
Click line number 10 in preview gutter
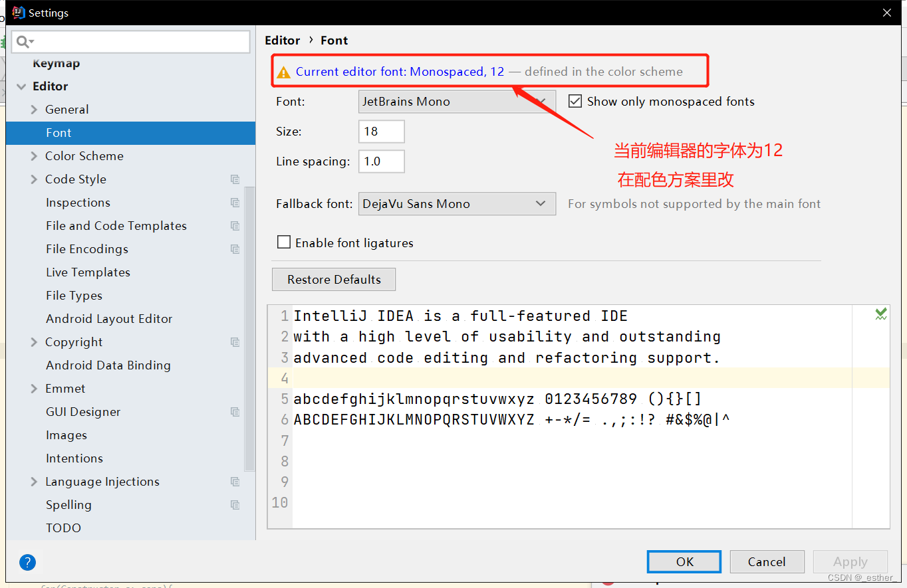[x=280, y=502]
